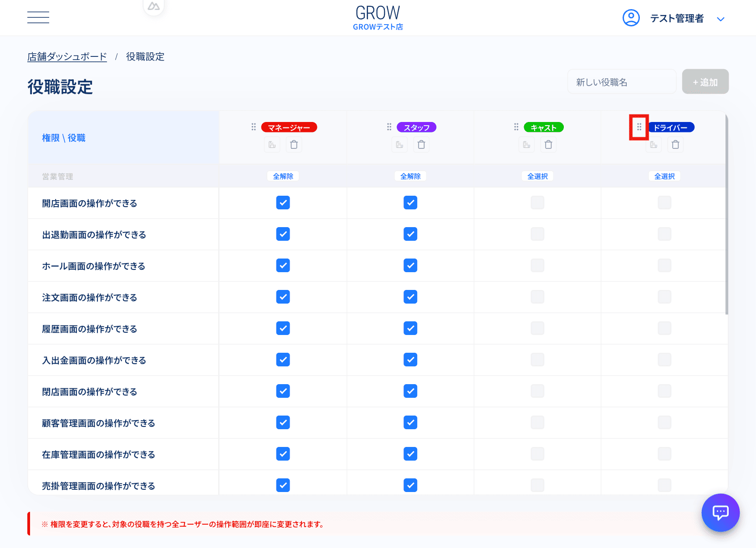Click the マネージャー role badge

(x=289, y=127)
